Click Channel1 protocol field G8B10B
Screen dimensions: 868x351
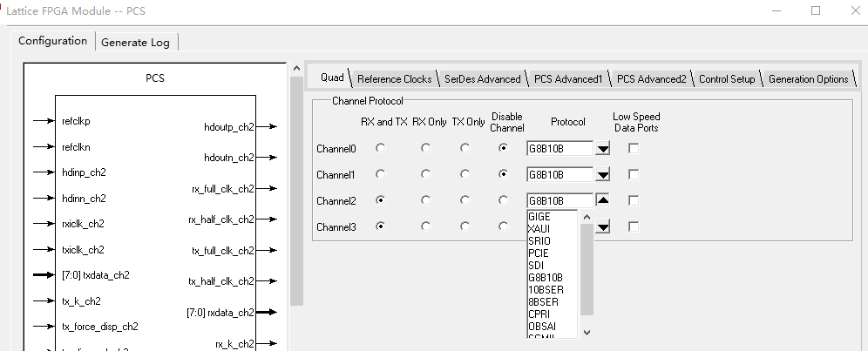click(559, 175)
